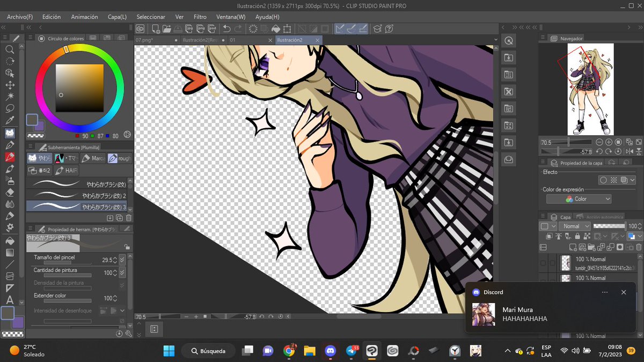The image size is (644, 362).
Task: Select rough sub tool button
Action: pyautogui.click(x=120, y=158)
